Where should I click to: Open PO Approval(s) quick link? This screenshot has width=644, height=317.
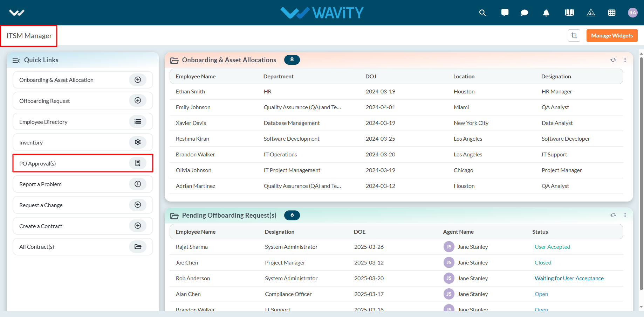pyautogui.click(x=83, y=163)
